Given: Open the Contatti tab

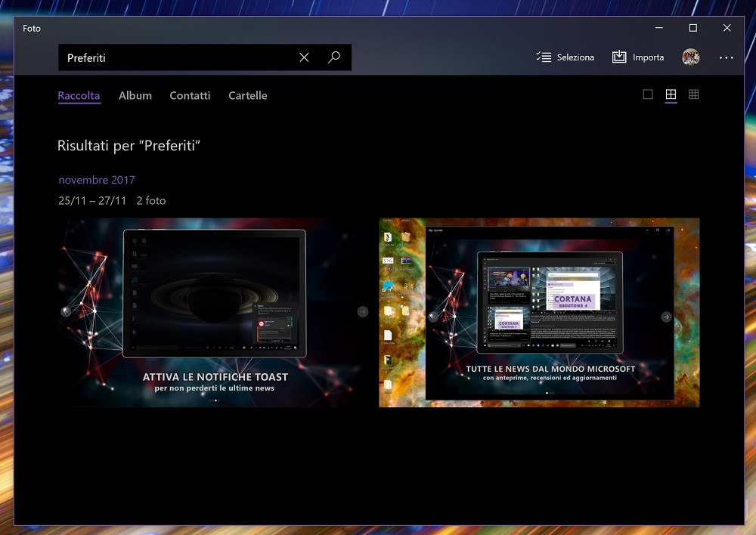Looking at the screenshot, I should point(190,95).
